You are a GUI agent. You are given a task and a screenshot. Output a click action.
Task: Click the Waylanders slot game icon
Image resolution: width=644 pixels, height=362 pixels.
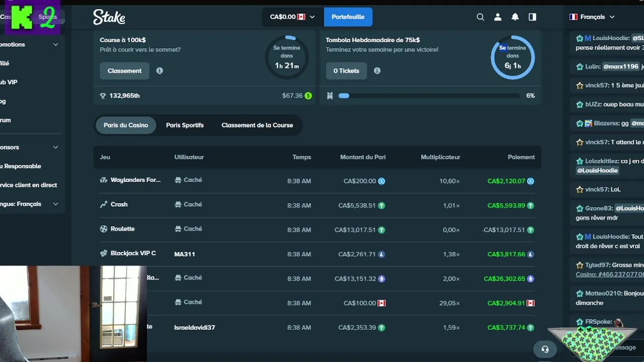tap(104, 180)
